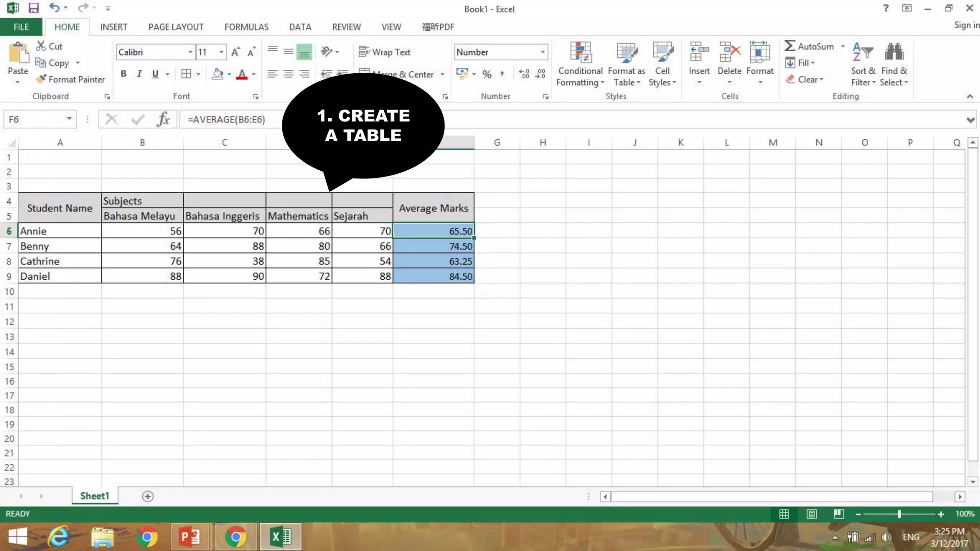Image resolution: width=980 pixels, height=551 pixels.
Task: Switch to the INSERT ribbon tab
Action: pos(114,27)
